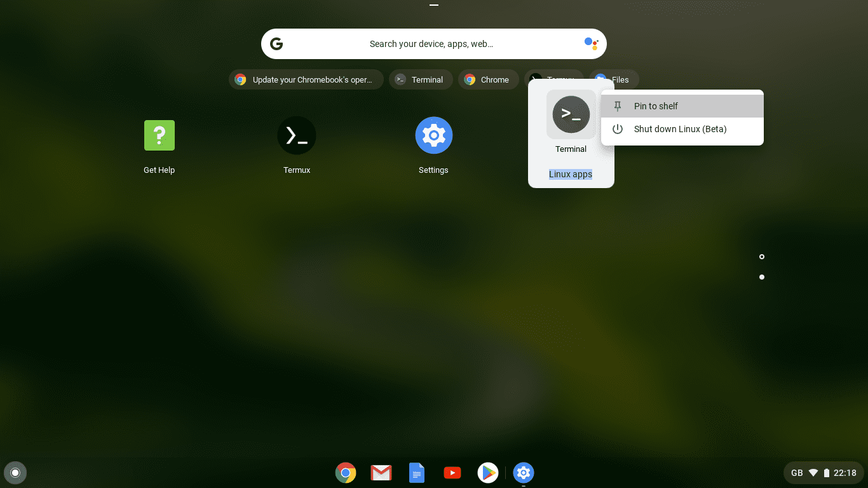This screenshot has width=868, height=488.
Task: Select Pin to shelf from context menu
Action: coord(654,106)
